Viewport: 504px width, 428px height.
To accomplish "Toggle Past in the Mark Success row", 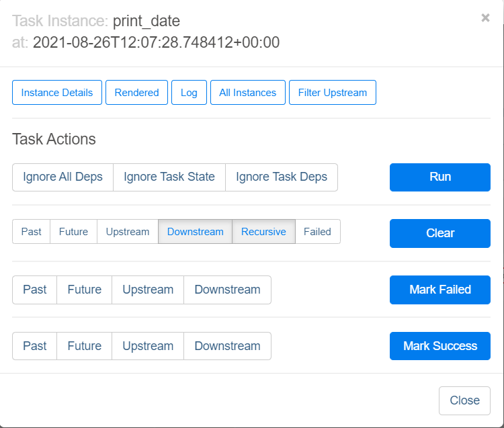I will [x=35, y=346].
